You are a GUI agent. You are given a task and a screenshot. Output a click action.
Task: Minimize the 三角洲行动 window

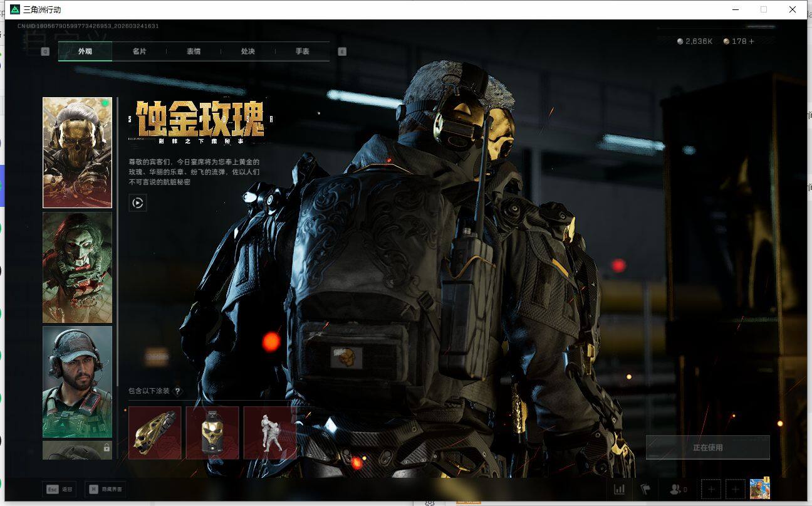(x=735, y=9)
